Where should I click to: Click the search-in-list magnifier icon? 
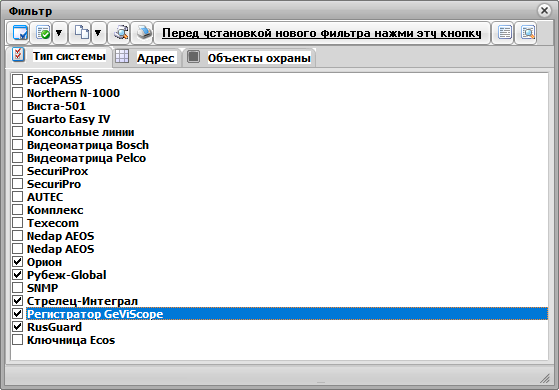coord(527,33)
